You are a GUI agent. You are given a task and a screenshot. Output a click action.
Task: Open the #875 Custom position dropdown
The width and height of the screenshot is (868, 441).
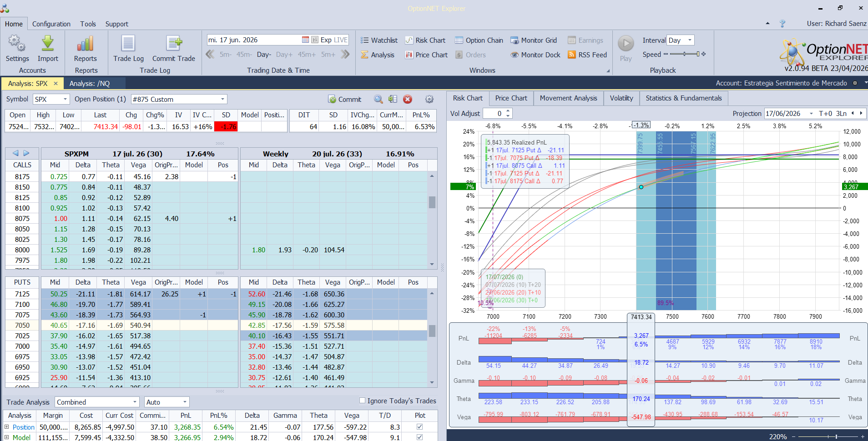click(x=222, y=99)
